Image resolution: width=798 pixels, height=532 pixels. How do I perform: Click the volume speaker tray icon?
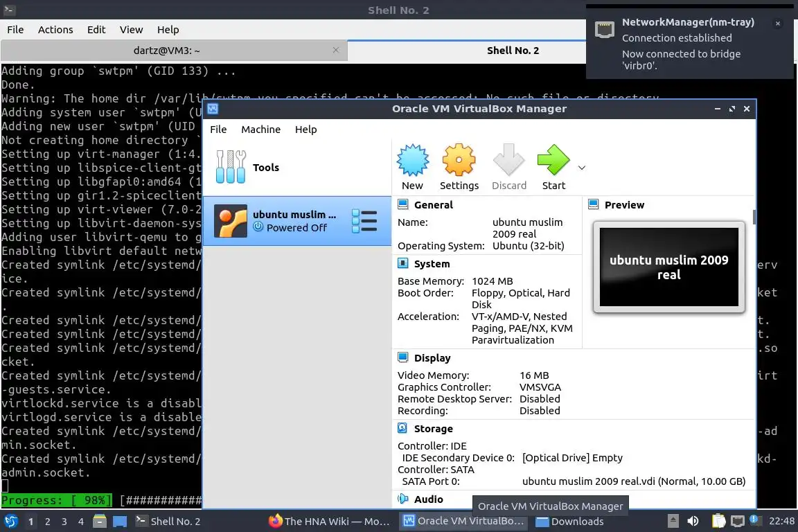click(693, 521)
